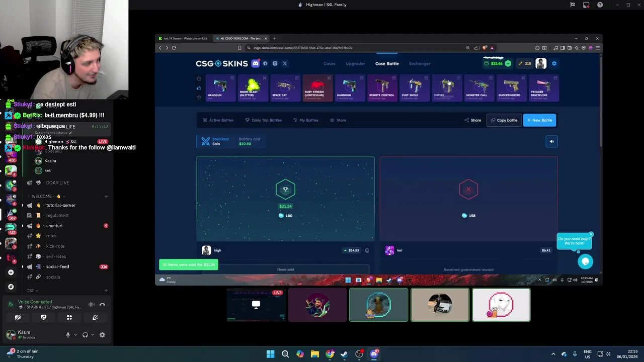The height and width of the screenshot is (362, 644).
Task: Open the live support chat bubble
Action: click(x=585, y=261)
